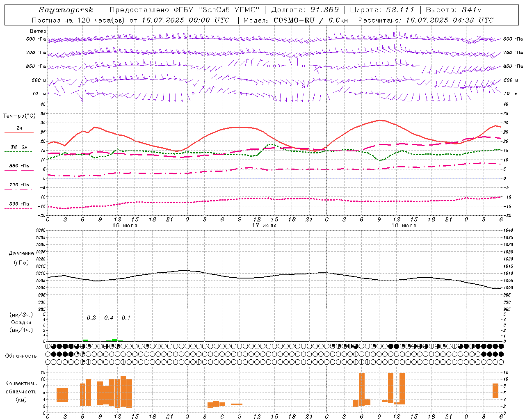Click the green precipitation bar below 0.2
The image size is (525, 420).
(85, 340)
